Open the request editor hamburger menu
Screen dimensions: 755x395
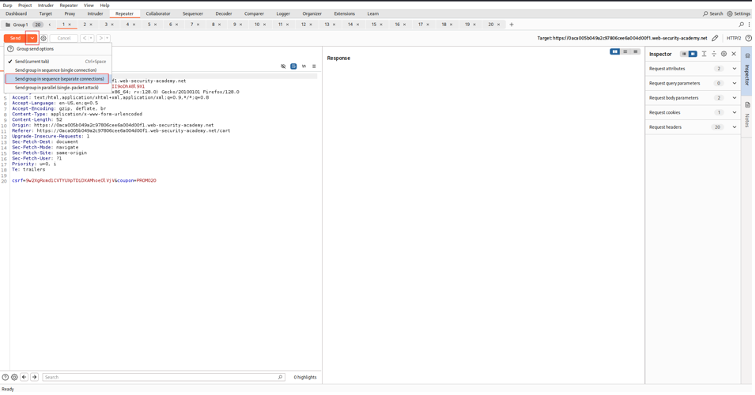point(314,66)
